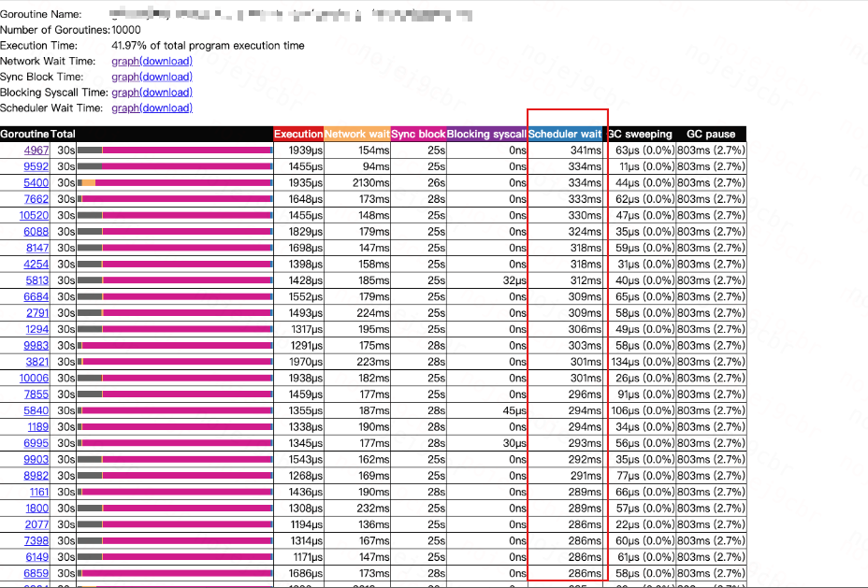This screenshot has height=588, width=868.
Task: Open goroutine 4254 link
Action: 36,265
